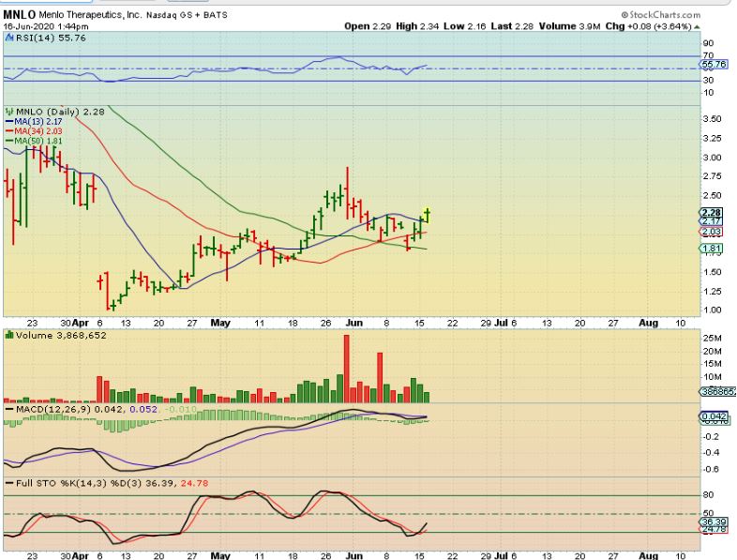Click the tallest red volume bar near 25M
737x560 pixels.
[x=347, y=369]
